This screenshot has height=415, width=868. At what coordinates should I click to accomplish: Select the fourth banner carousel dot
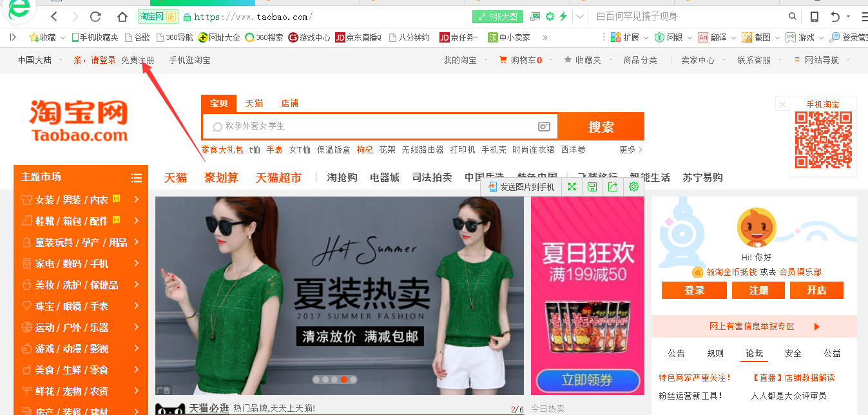point(344,380)
